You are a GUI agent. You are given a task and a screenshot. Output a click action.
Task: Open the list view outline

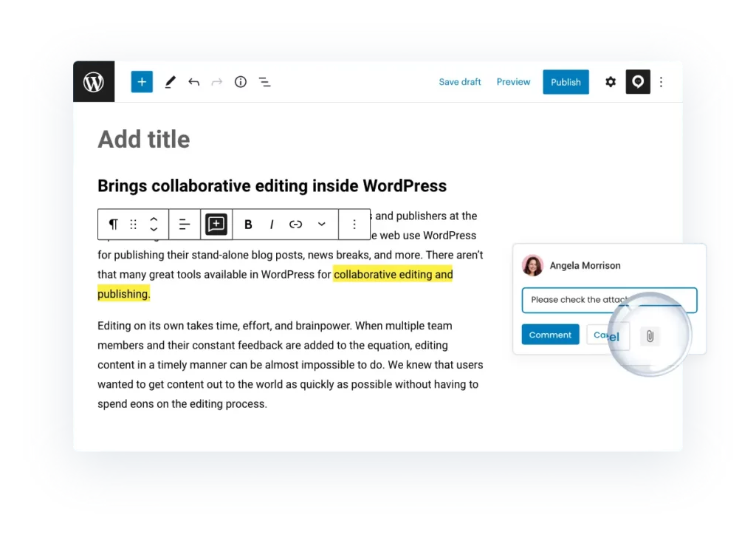coord(265,82)
